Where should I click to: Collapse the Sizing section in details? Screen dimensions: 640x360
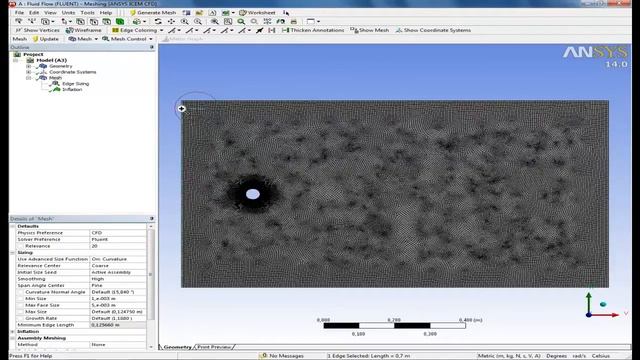(13, 253)
